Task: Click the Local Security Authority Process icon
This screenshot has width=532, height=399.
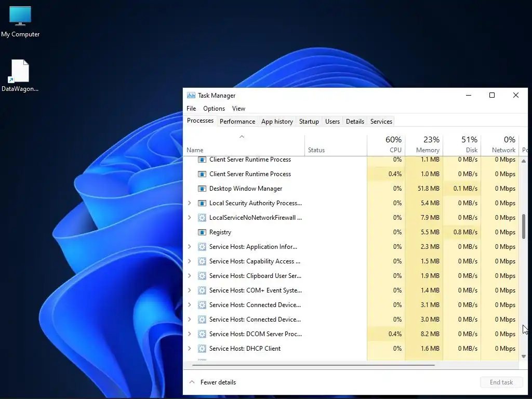Action: pos(202,203)
